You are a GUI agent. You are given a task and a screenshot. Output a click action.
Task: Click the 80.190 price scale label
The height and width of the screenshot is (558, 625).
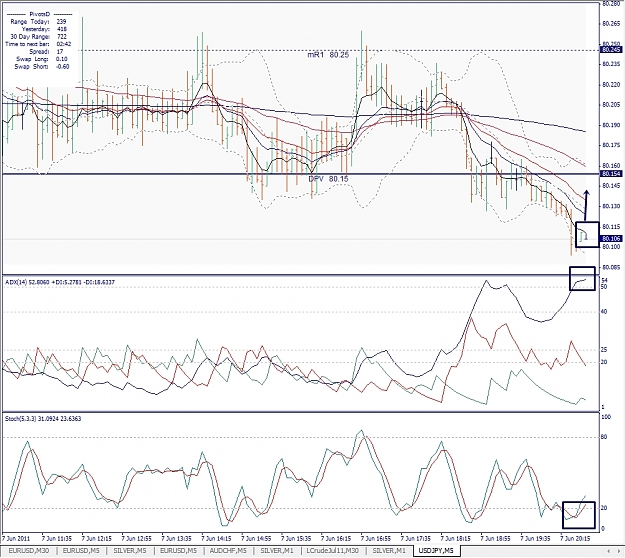pyautogui.click(x=611, y=125)
